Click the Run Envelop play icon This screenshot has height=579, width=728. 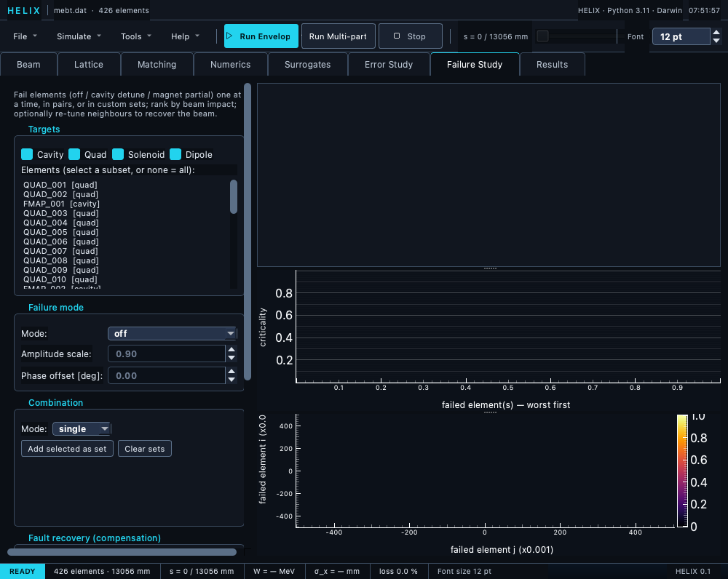[x=229, y=36]
